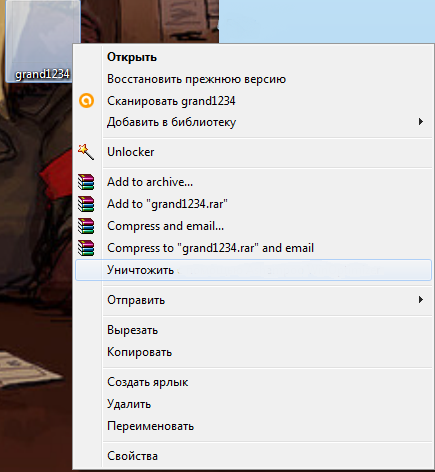Launch Unlocker from the context menu
This screenshot has height=472, width=435.
coord(253,152)
